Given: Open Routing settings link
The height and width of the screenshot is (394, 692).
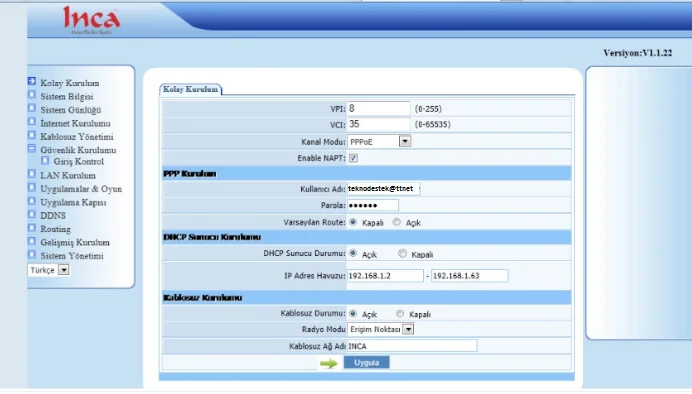Looking at the screenshot, I should (x=56, y=229).
